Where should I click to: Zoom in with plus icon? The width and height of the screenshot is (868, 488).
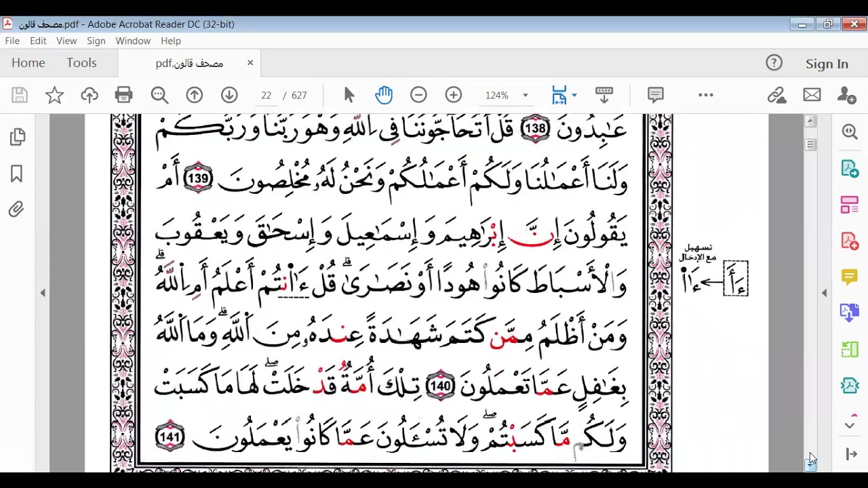point(454,95)
